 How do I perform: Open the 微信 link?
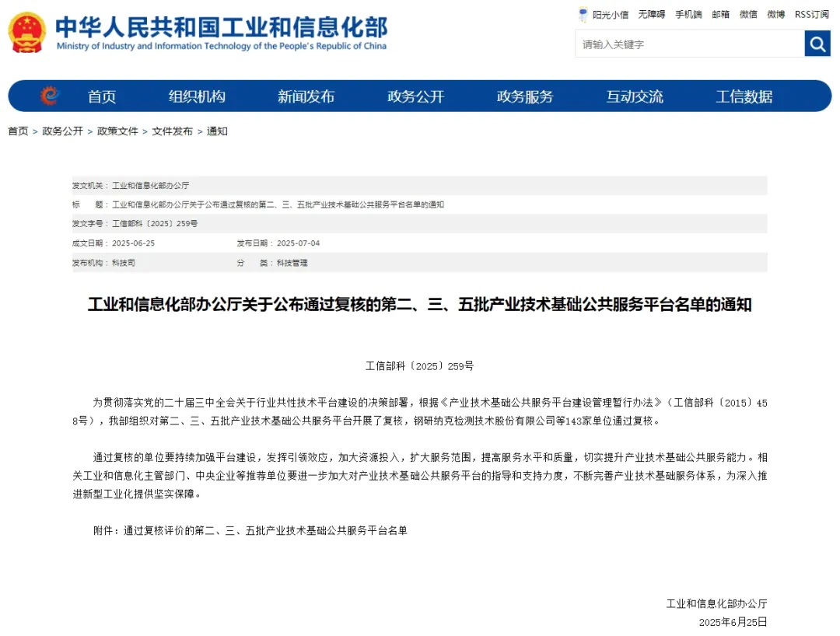(x=748, y=14)
